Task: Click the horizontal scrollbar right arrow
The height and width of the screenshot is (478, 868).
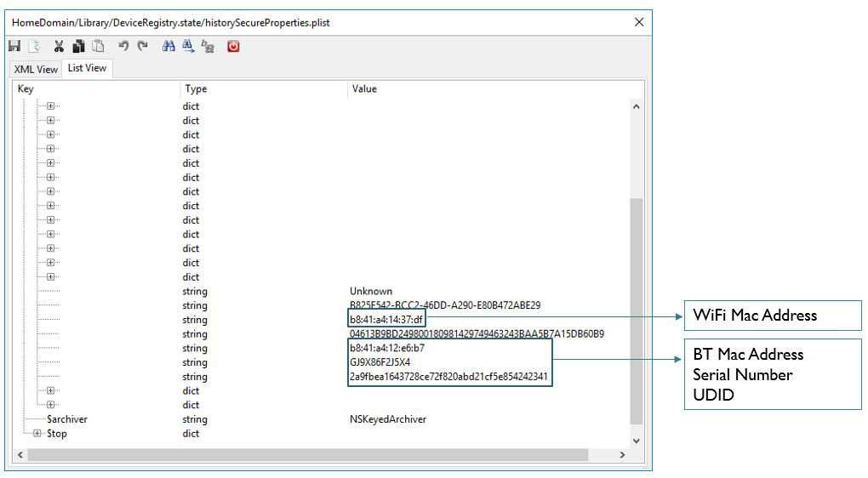Action: (x=625, y=456)
